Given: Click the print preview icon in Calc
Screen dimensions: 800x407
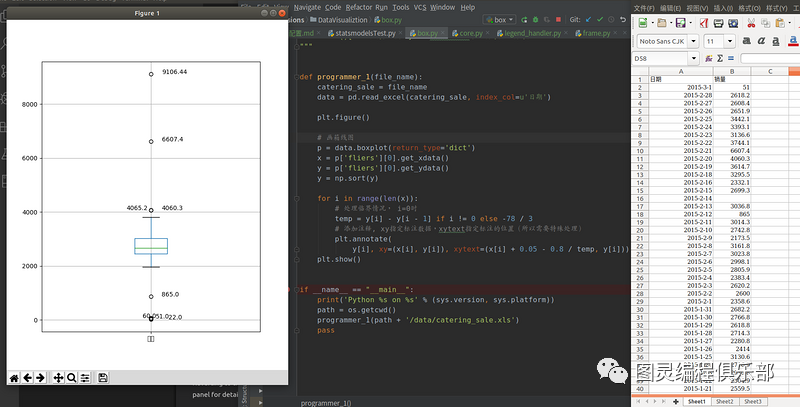Looking at the screenshot, I should tap(733, 23).
